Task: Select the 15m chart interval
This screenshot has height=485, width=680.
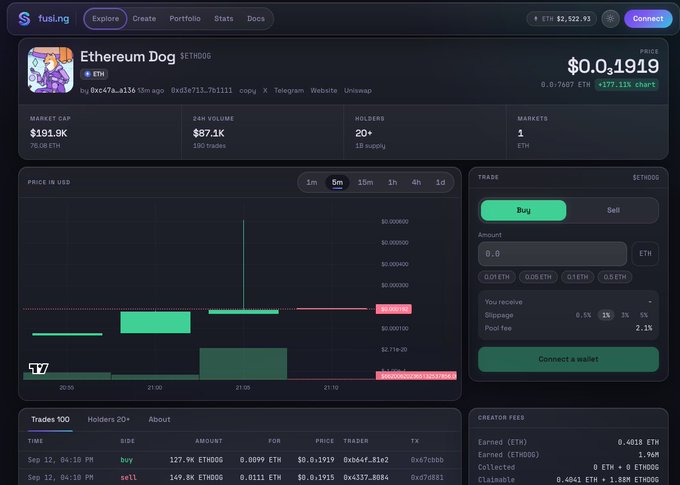Action: (x=365, y=182)
